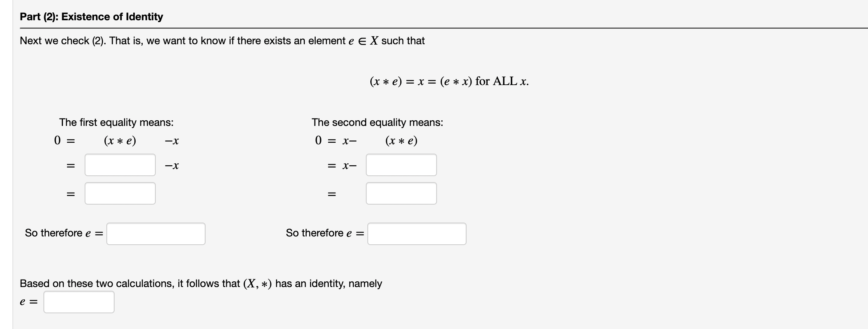Click the first blank box under (x ∗ e)
This screenshot has width=868, height=329.
120,165
